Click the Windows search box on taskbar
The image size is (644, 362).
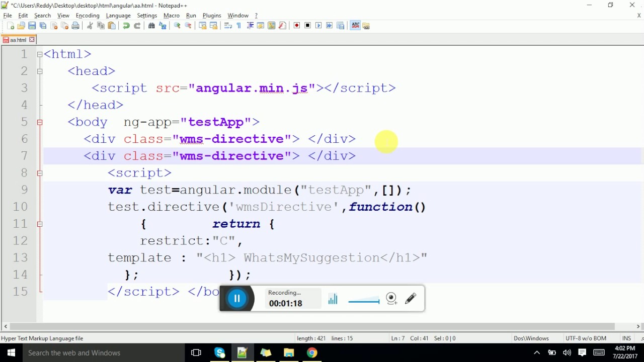(x=104, y=353)
